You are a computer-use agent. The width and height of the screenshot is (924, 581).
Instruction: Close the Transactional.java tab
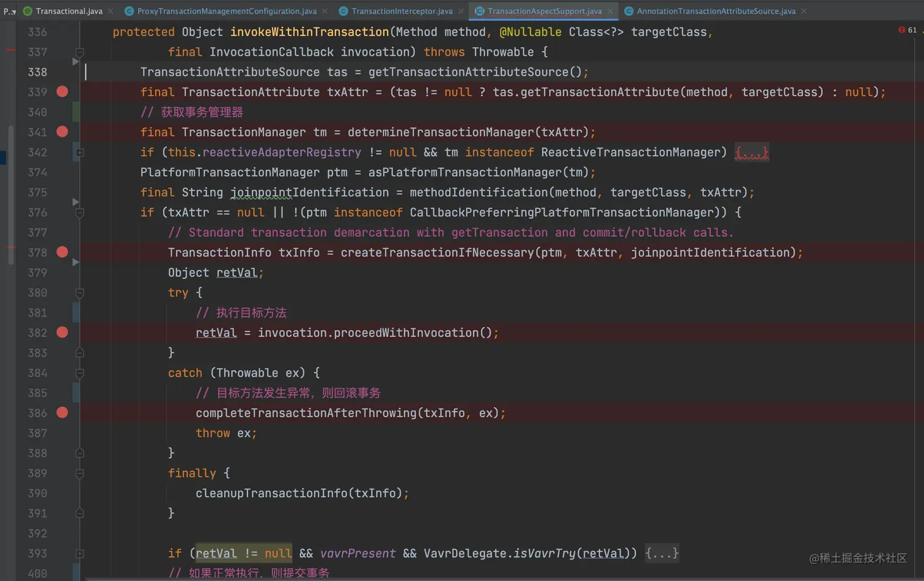pos(111,11)
